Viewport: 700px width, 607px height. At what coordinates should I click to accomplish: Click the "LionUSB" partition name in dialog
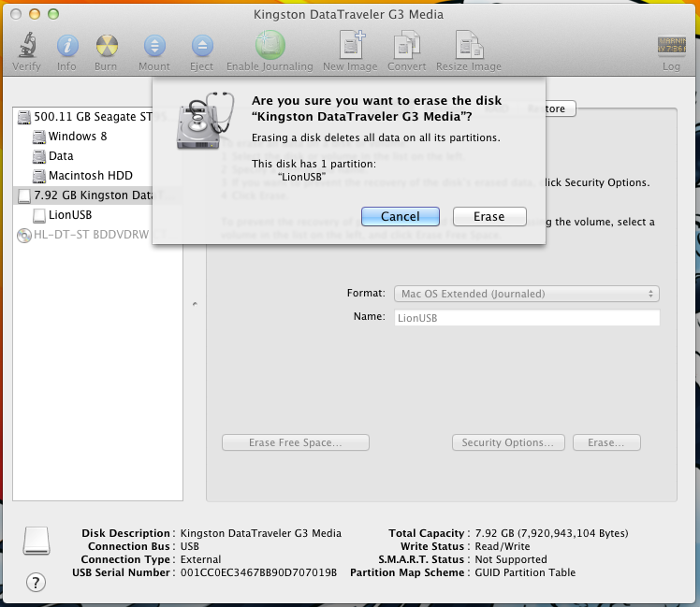pos(301,177)
